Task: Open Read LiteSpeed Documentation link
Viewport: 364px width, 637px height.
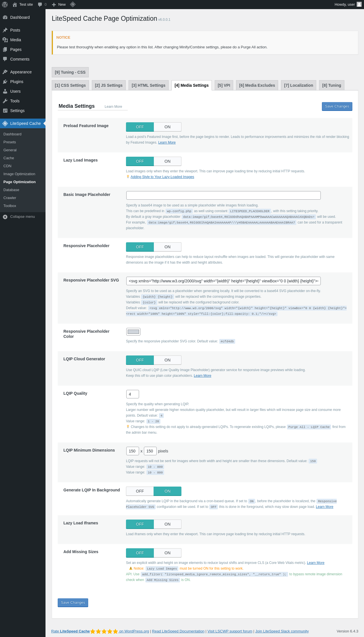Action: [x=178, y=631]
